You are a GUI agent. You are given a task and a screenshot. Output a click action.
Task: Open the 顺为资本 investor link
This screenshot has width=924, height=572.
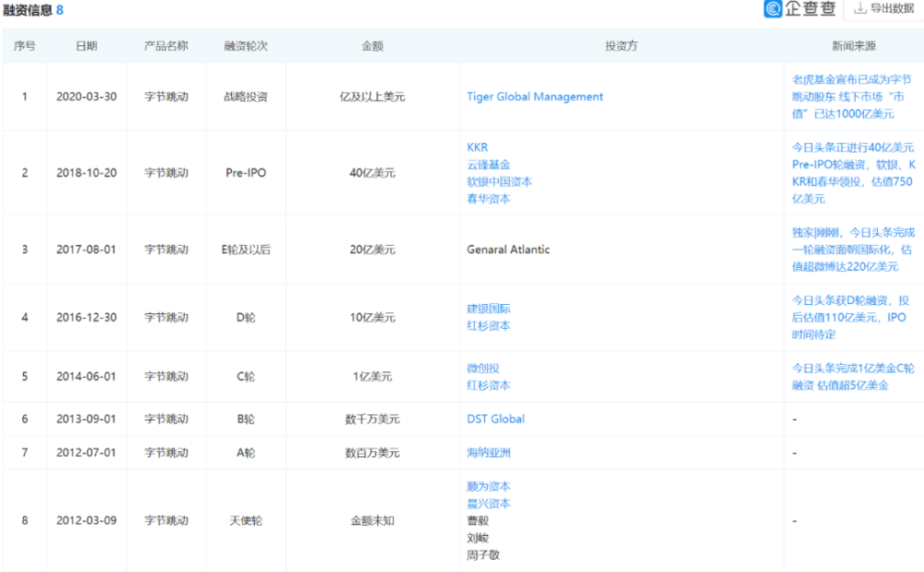tap(489, 487)
